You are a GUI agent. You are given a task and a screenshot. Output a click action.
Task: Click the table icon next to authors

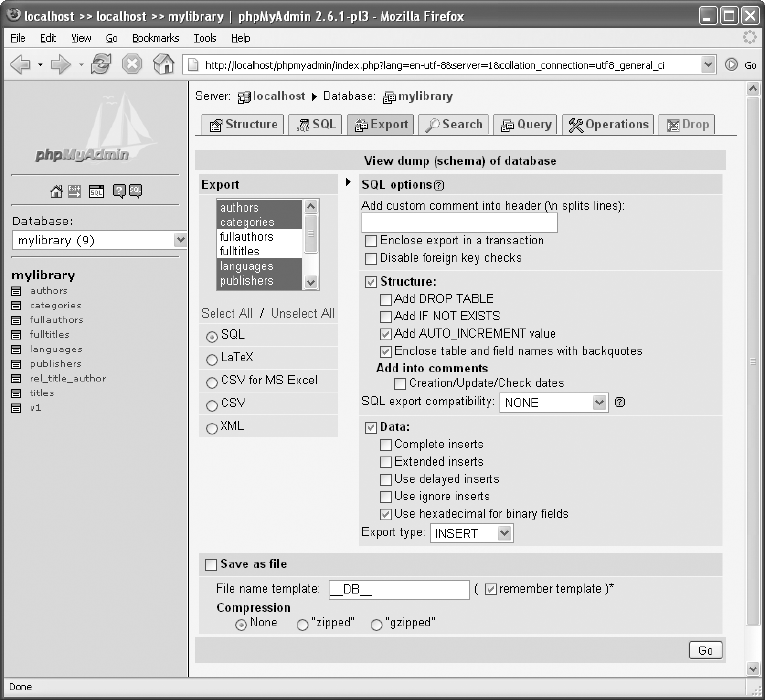16,291
